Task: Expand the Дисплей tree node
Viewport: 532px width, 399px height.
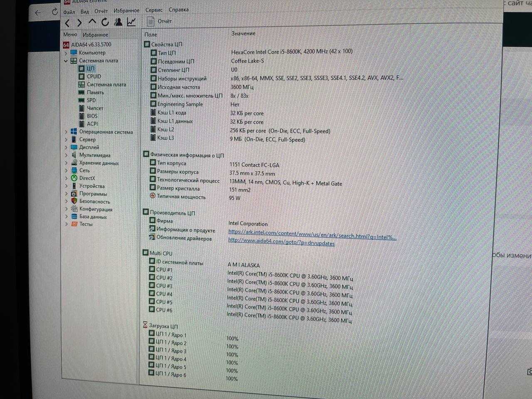Action: pos(66,148)
